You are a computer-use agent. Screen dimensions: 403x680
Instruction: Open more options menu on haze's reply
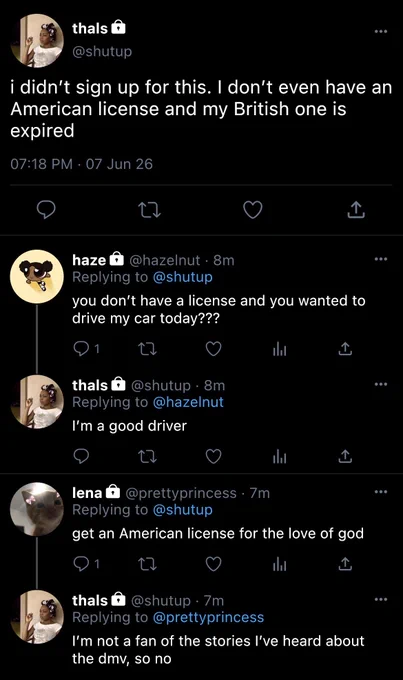click(x=380, y=259)
